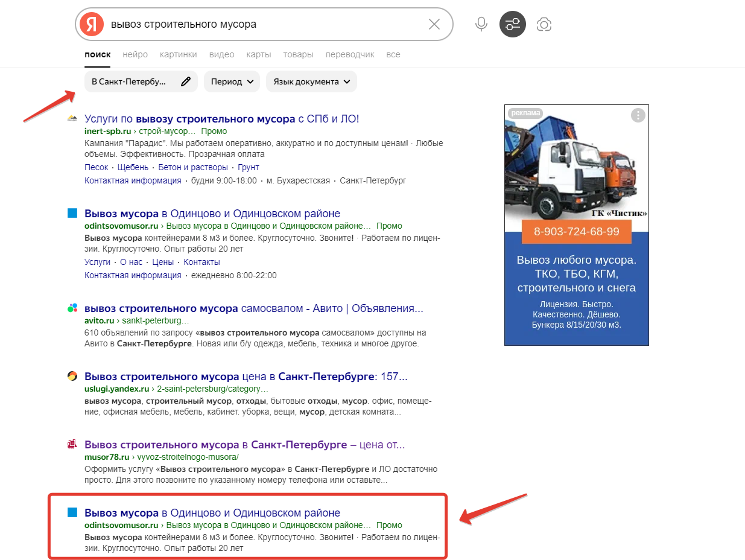Click the Бункера 8/15/20/30 м3 ad line
The image size is (745, 560).
(576, 325)
